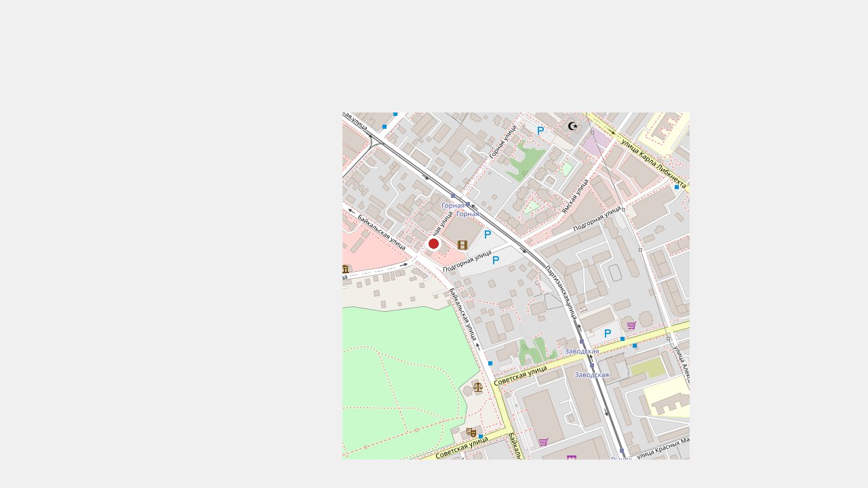Click the blue stop marker beside the theatre icon
The height and width of the screenshot is (488, 868).
[481, 436]
